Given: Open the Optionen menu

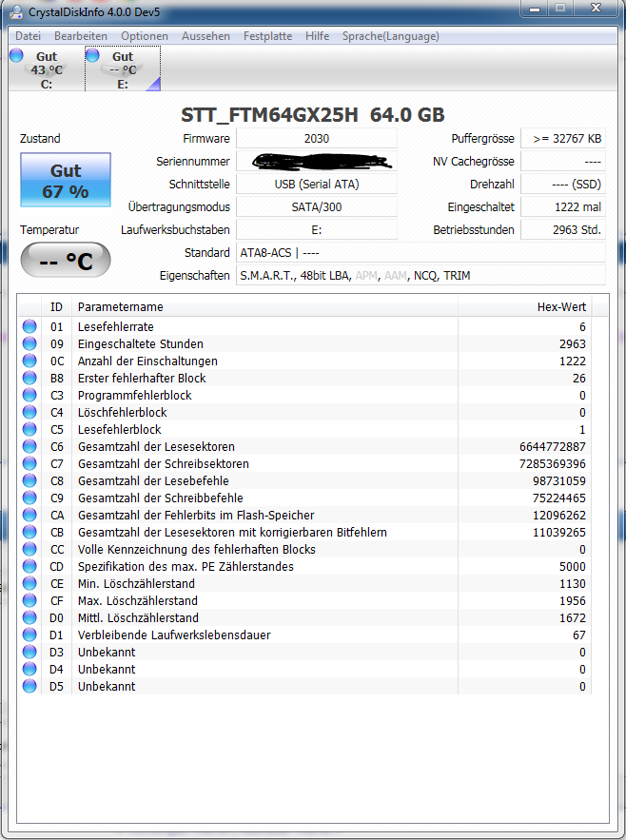Looking at the screenshot, I should pos(145,36).
